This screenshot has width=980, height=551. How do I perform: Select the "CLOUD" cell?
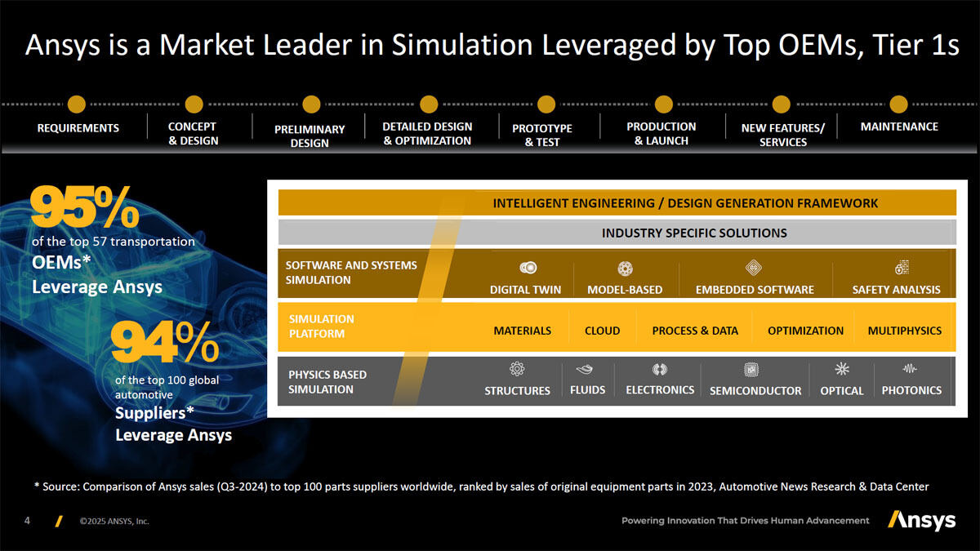(x=603, y=331)
